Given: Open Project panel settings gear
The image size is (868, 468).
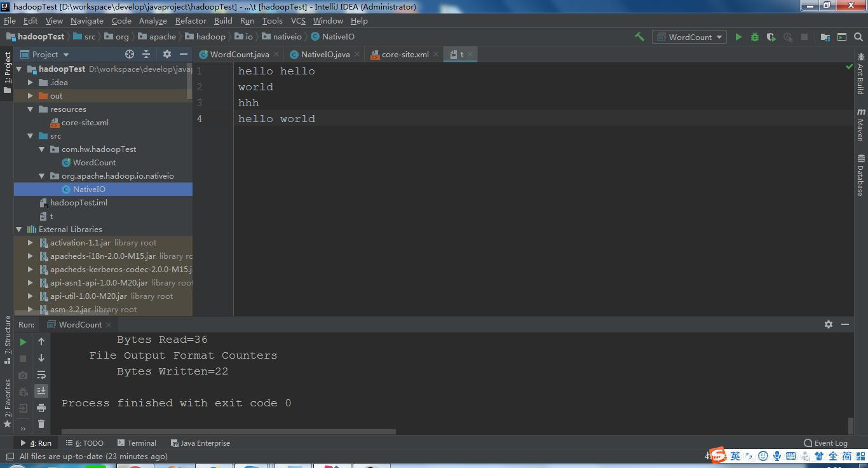Looking at the screenshot, I should (x=167, y=54).
